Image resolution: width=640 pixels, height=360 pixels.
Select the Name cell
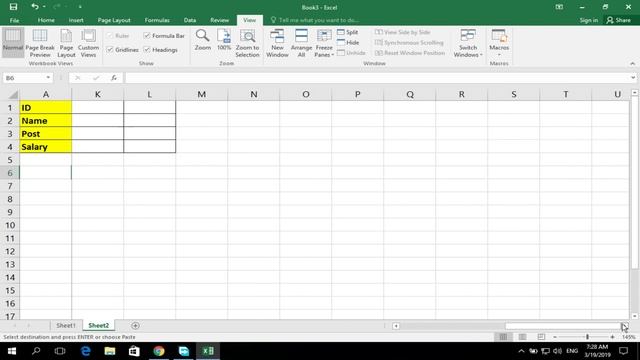(x=45, y=121)
